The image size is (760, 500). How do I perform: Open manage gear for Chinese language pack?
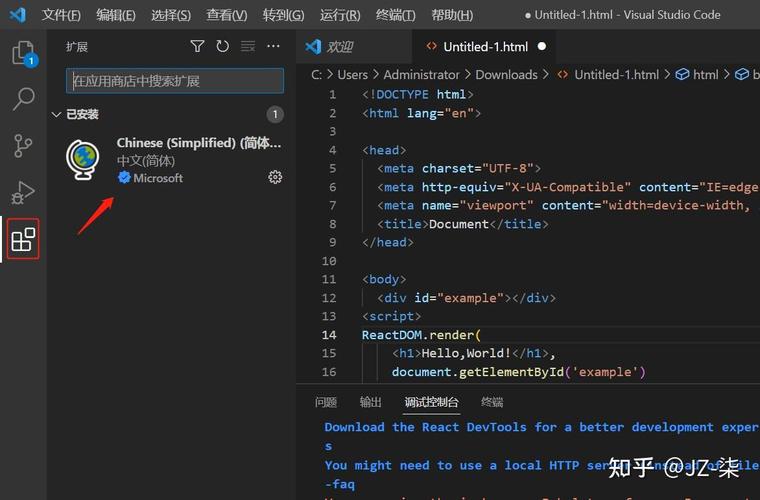pyautogui.click(x=275, y=177)
